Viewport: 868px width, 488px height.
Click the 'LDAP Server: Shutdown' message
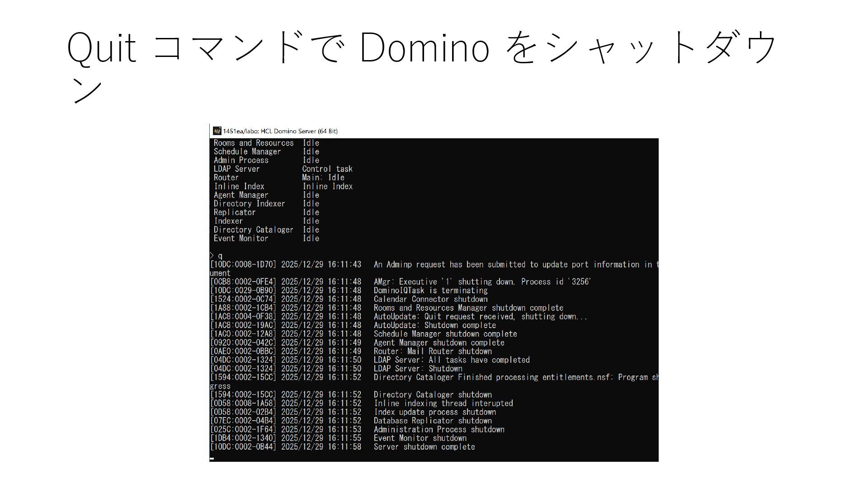(418, 369)
